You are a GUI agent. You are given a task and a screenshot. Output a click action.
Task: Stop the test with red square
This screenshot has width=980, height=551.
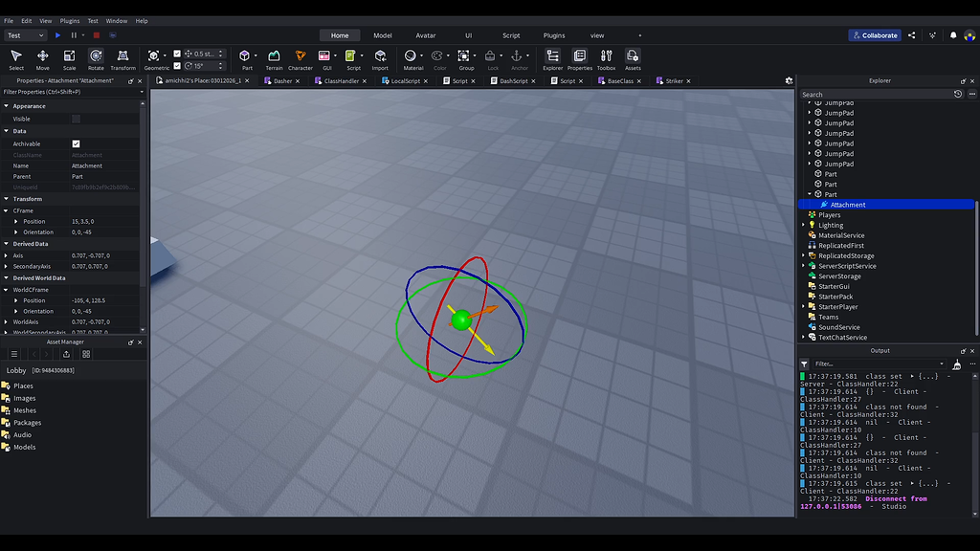[x=97, y=35]
